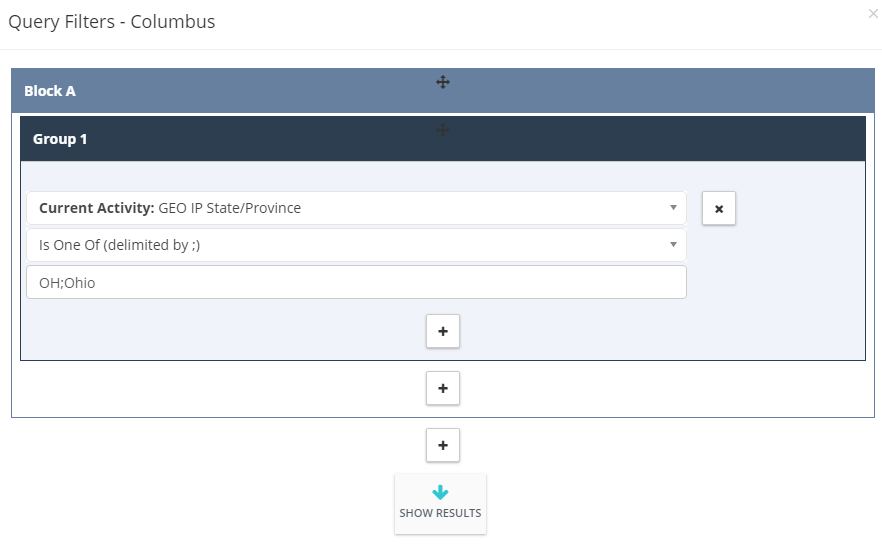This screenshot has height=552, width=882.
Task: Close the Query Filters dialog
Action: point(872,14)
